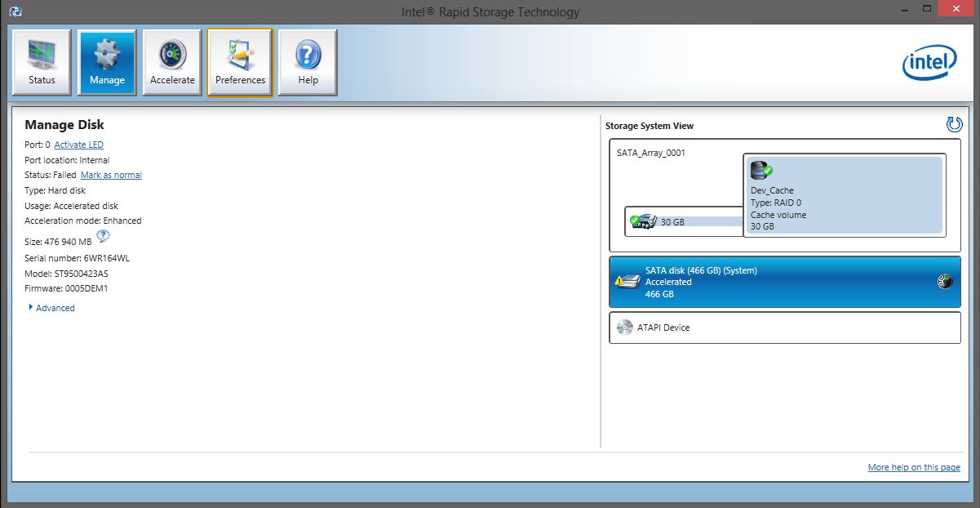Click the Type: RAID 0 text
Screen dimensions: 980x508
point(777,203)
